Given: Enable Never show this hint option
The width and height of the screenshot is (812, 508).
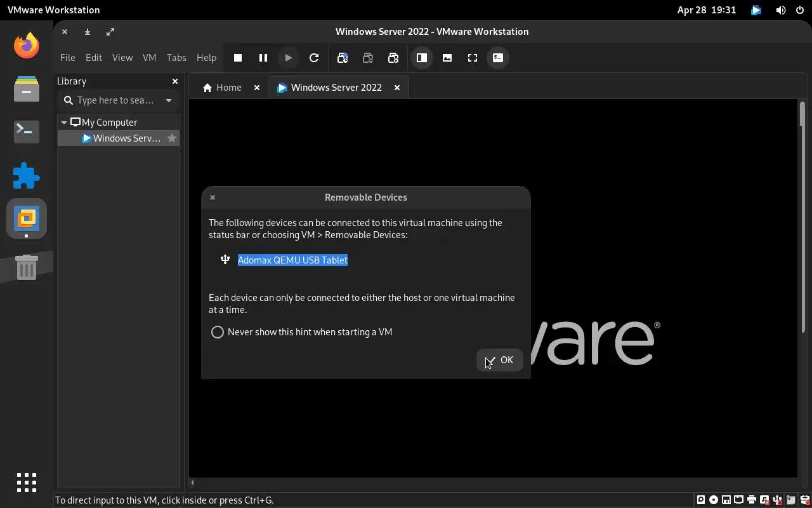Looking at the screenshot, I should 218,332.
